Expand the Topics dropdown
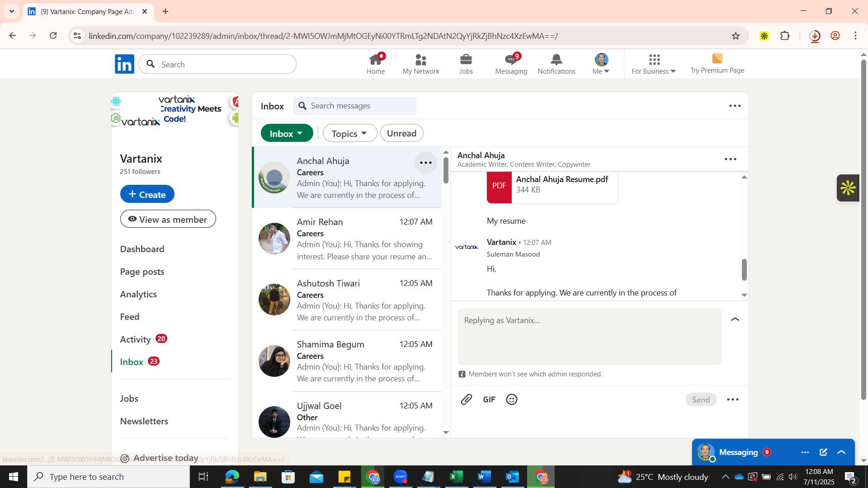The width and height of the screenshot is (868, 488). (x=349, y=133)
